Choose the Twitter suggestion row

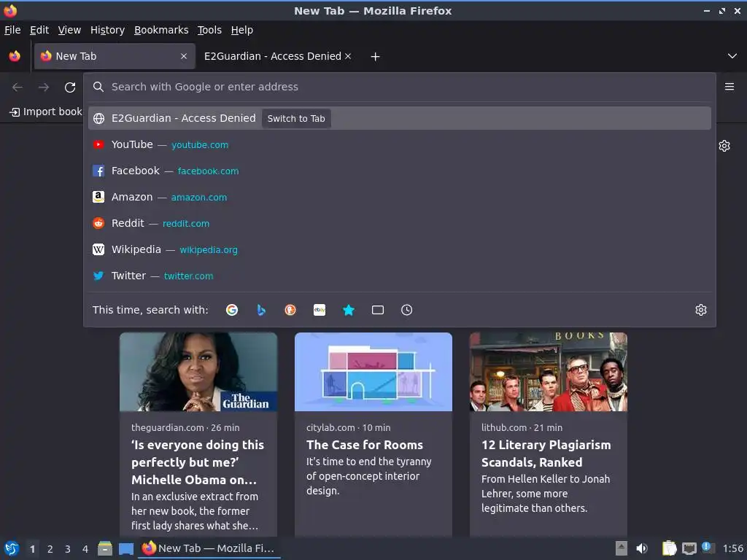coord(399,276)
